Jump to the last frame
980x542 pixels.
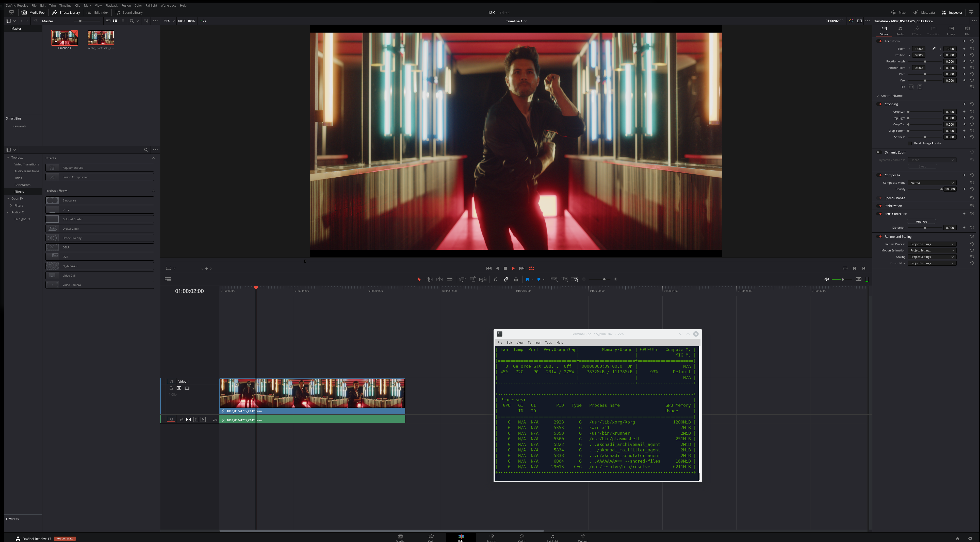tap(521, 268)
